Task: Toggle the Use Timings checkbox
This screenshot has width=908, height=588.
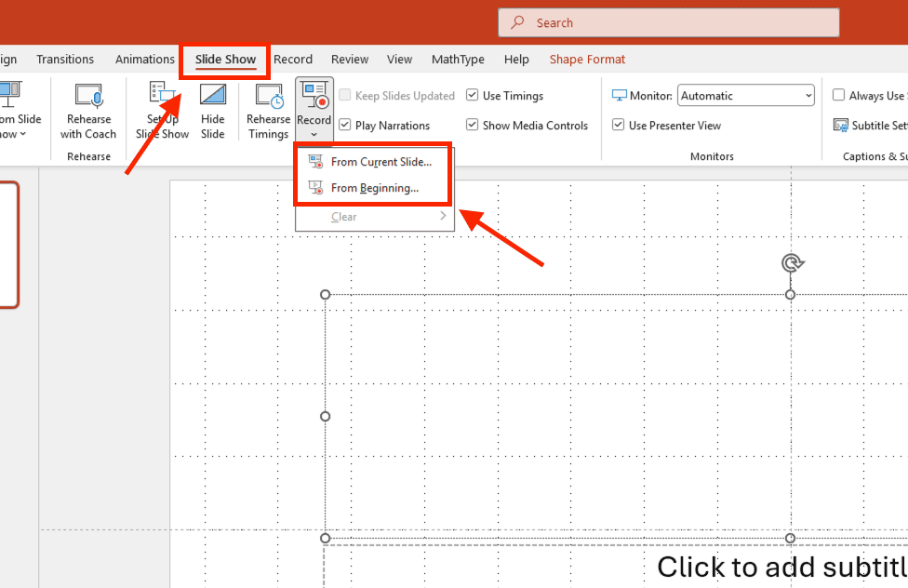Action: pyautogui.click(x=473, y=95)
